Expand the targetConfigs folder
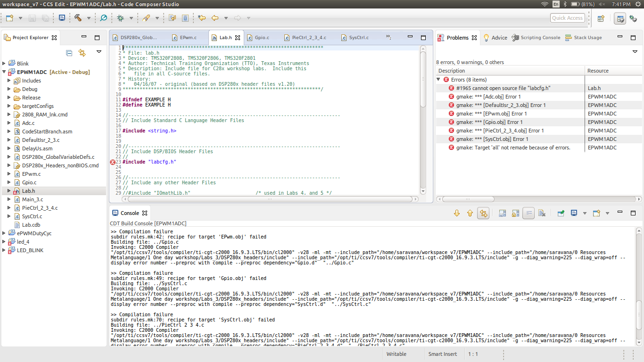The width and height of the screenshot is (644, 362). coord(9,106)
